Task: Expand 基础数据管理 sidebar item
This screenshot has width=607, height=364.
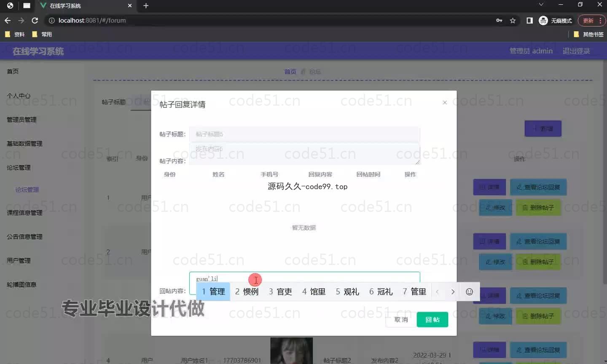Action: pos(24,144)
